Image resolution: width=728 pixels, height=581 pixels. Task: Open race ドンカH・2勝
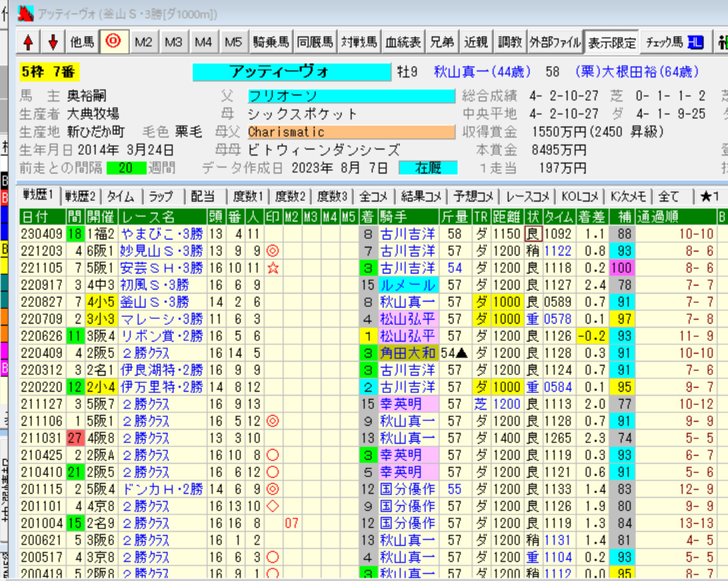[x=161, y=489]
